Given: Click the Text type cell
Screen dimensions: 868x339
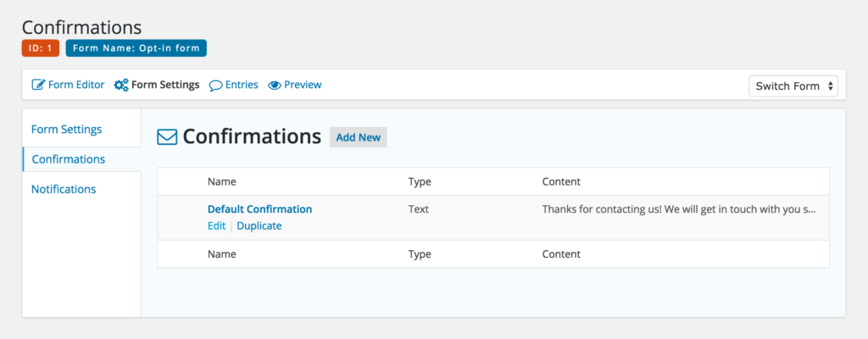Looking at the screenshot, I should pos(419,209).
